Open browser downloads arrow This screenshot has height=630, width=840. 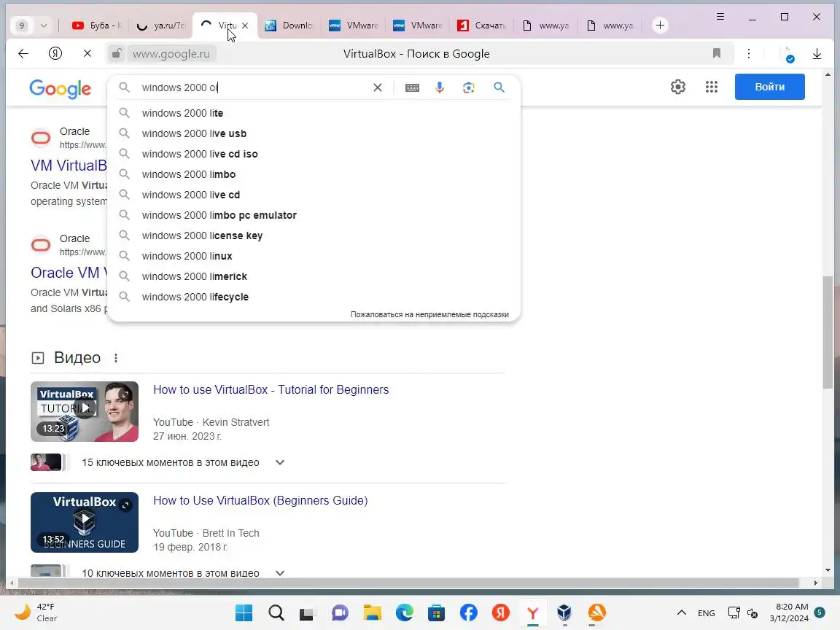(x=817, y=53)
